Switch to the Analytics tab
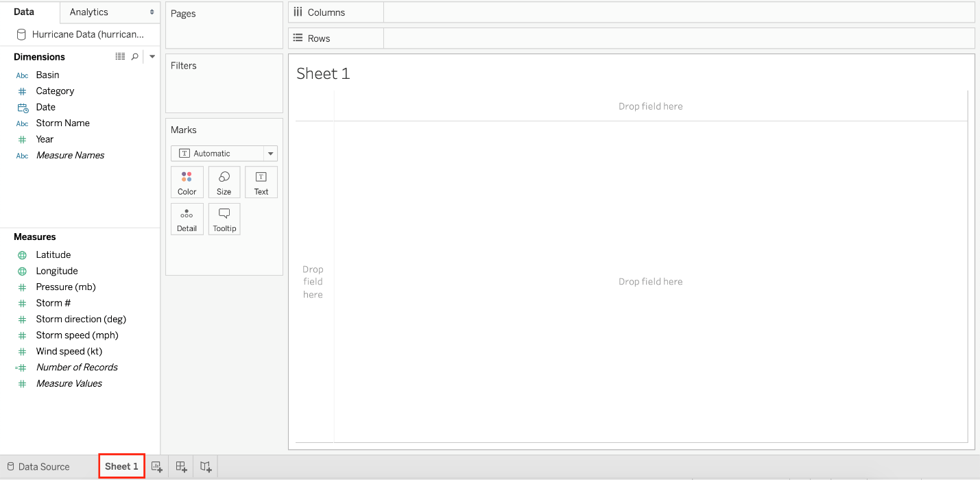980x480 pixels. [89, 12]
